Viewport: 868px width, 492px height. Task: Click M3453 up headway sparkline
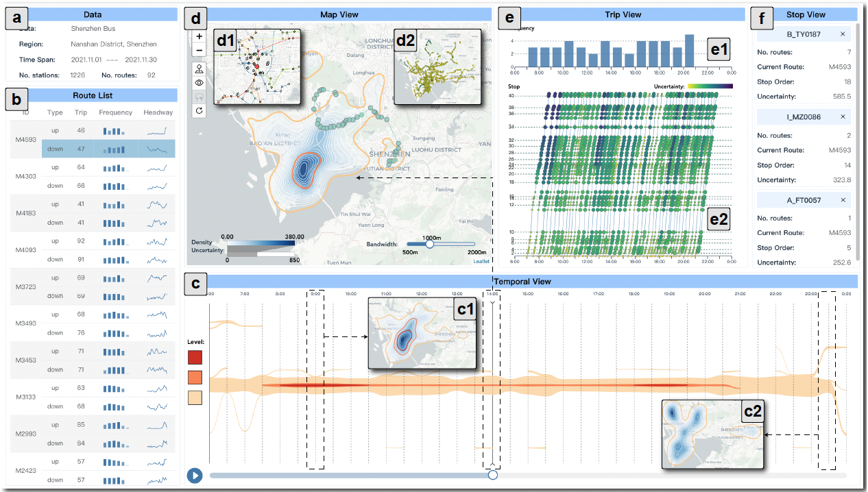tap(157, 352)
